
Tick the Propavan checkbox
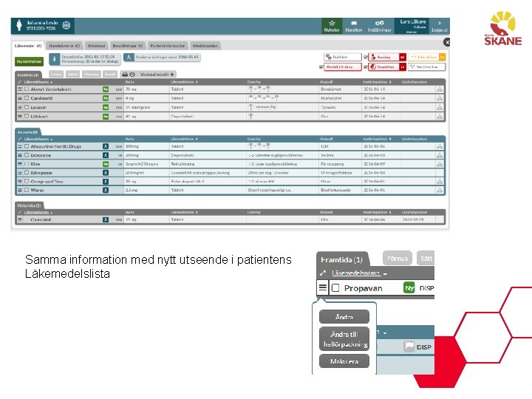point(335,288)
